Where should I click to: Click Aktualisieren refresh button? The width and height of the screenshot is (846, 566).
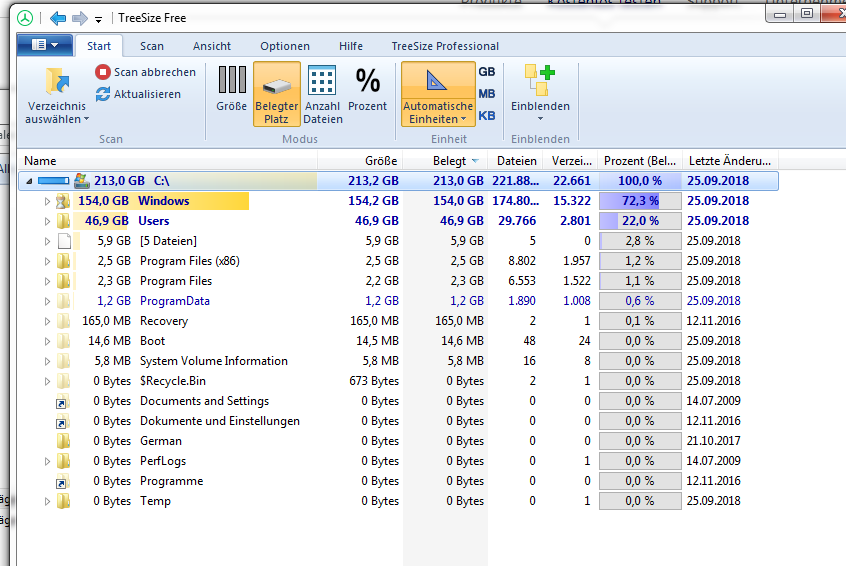pos(138,94)
